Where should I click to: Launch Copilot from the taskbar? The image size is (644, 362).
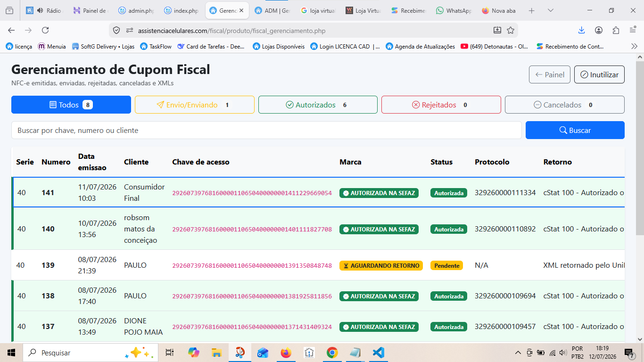194,353
